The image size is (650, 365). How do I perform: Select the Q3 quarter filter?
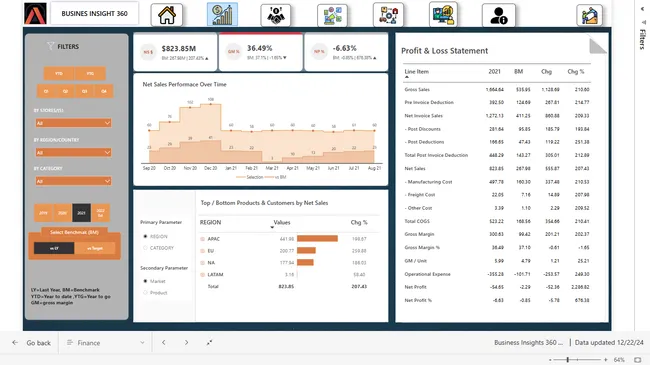[x=85, y=91]
